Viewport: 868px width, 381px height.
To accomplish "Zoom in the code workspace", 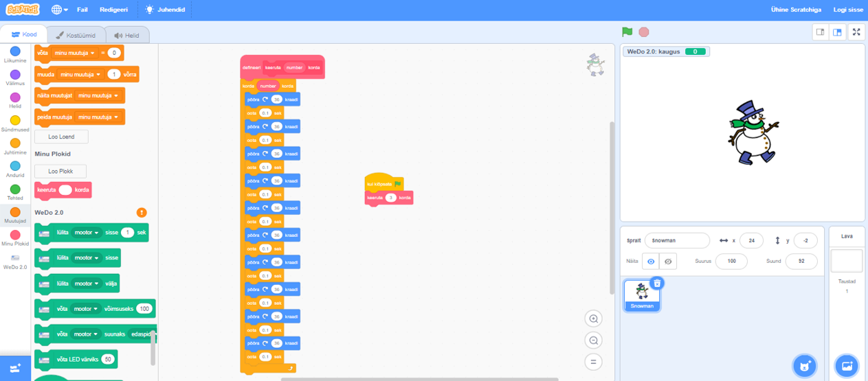I will point(594,319).
